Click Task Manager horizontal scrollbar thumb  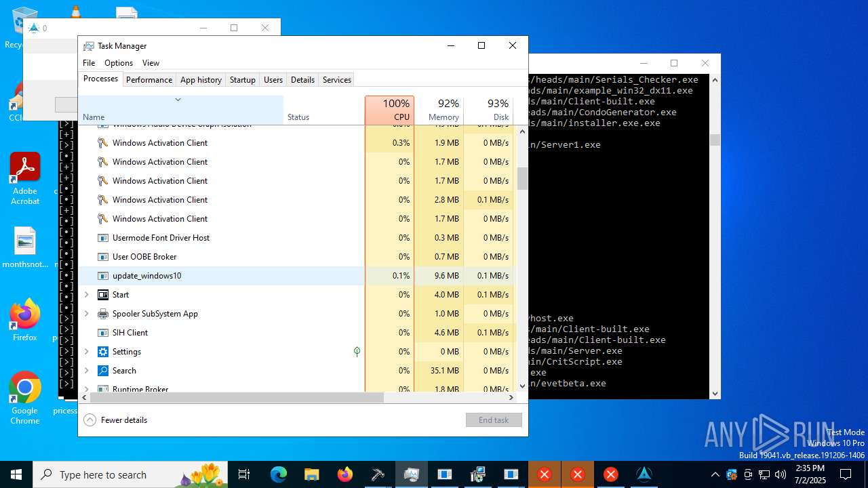tap(237, 397)
